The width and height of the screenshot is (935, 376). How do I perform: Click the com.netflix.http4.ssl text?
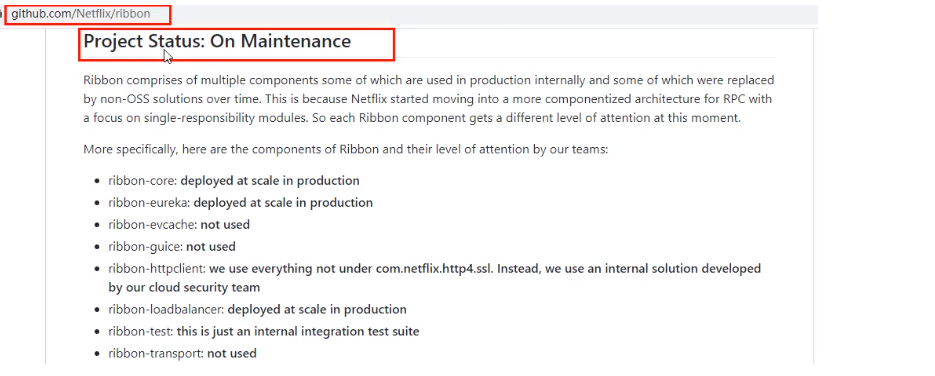[x=434, y=269]
